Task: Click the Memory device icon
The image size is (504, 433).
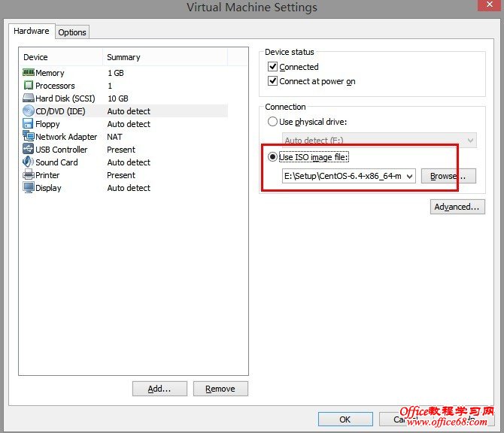Action: point(29,73)
